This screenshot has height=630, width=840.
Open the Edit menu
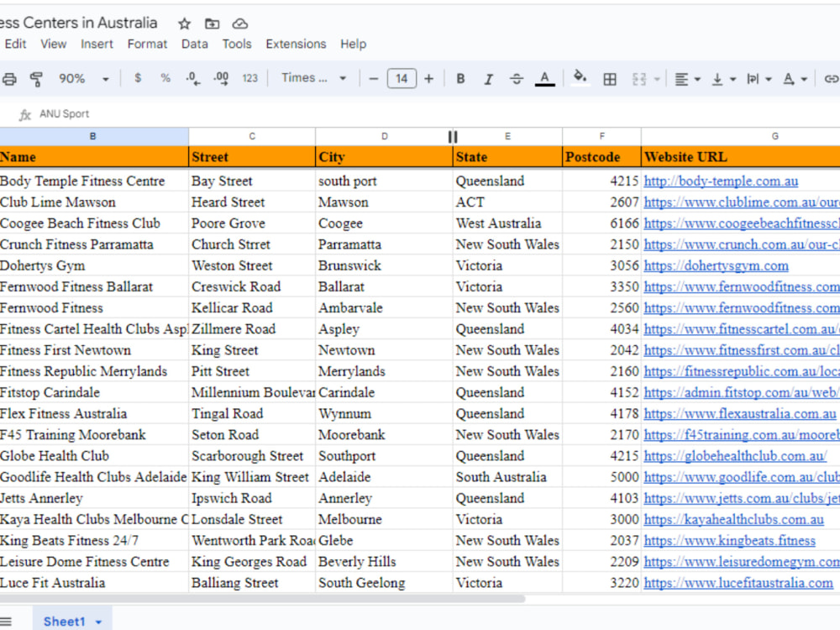pos(15,44)
